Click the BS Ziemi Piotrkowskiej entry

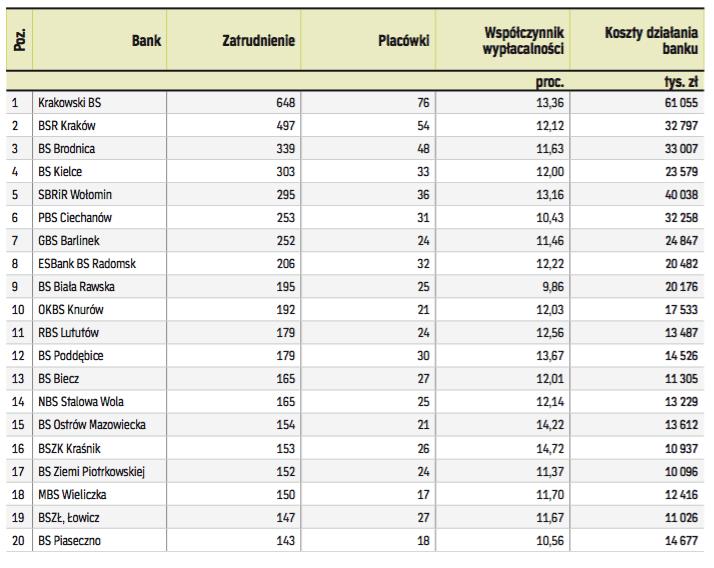point(93,472)
